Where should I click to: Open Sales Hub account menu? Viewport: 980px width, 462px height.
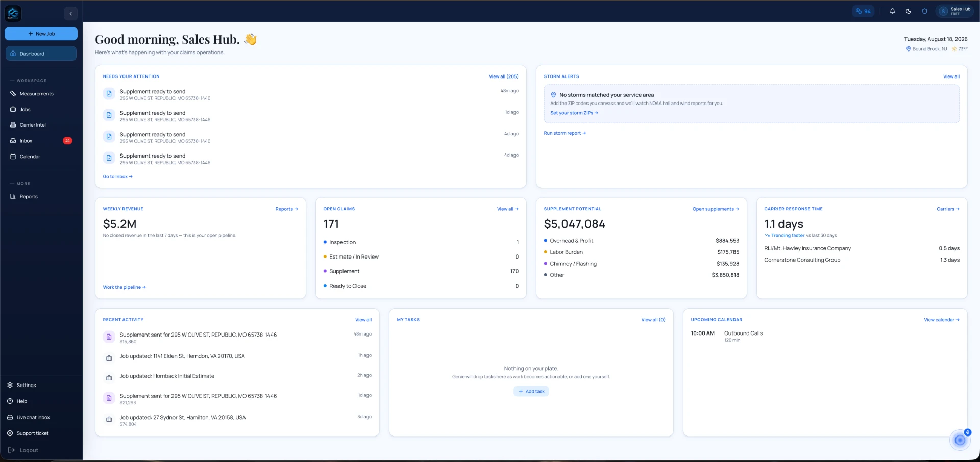[x=954, y=11]
